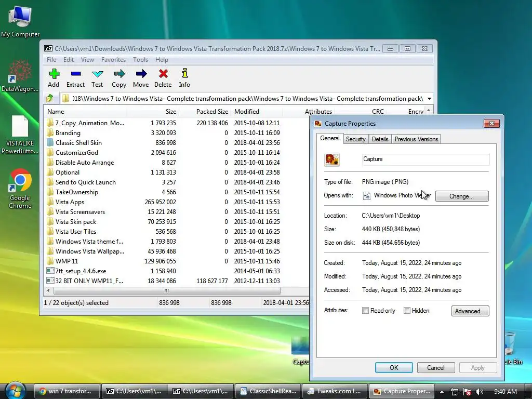Switch to the Details tab

pos(380,139)
